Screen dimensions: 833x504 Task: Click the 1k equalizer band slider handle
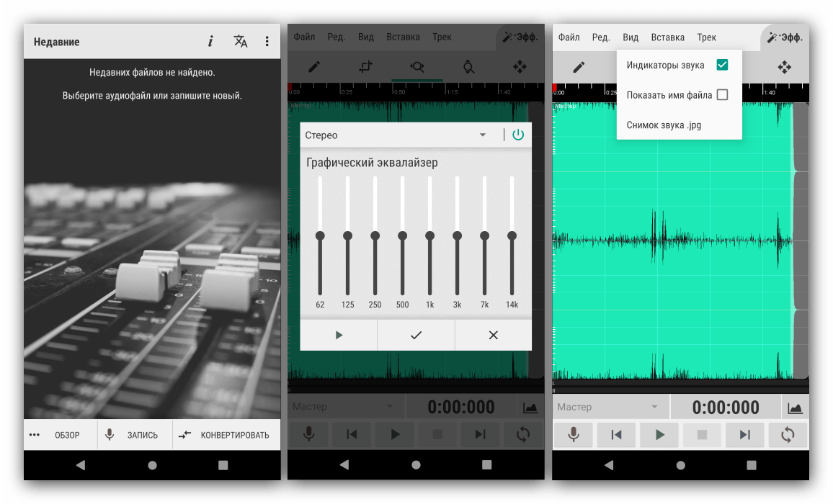(430, 235)
